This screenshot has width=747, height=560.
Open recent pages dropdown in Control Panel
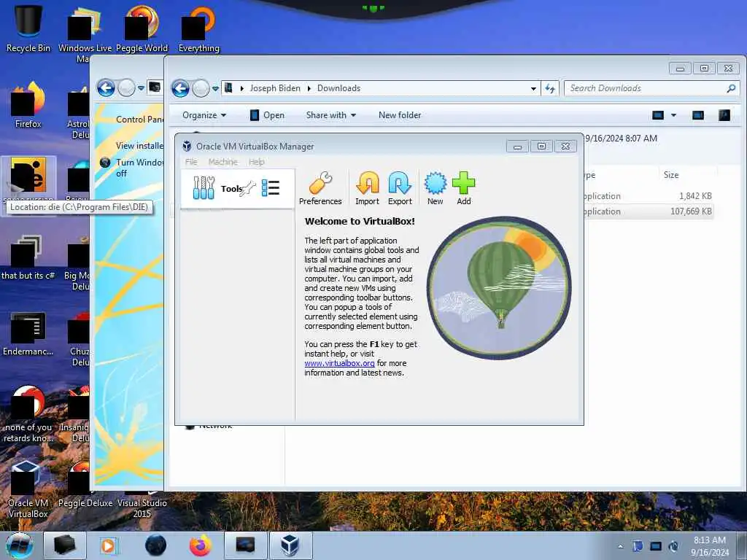pyautogui.click(x=141, y=88)
